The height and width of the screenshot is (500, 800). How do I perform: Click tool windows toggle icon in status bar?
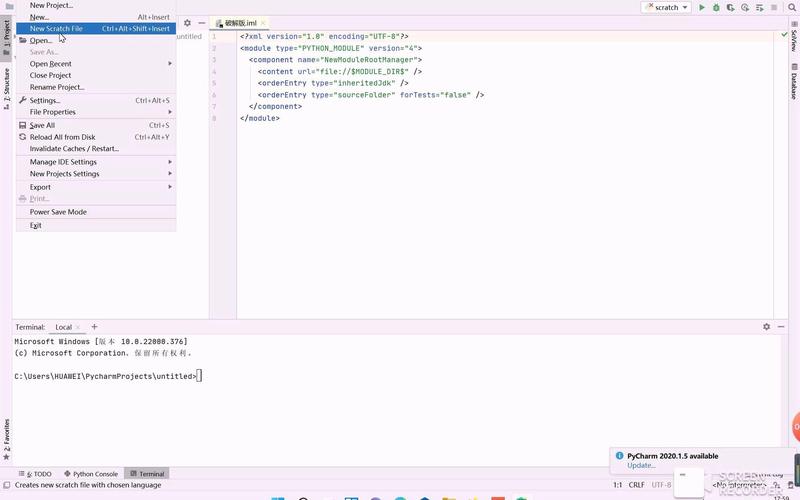(7, 485)
